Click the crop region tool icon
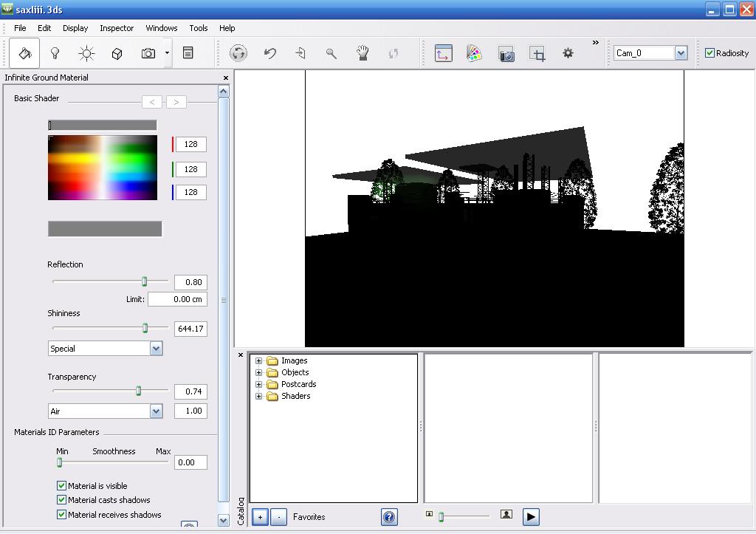756x534 pixels. (x=537, y=53)
